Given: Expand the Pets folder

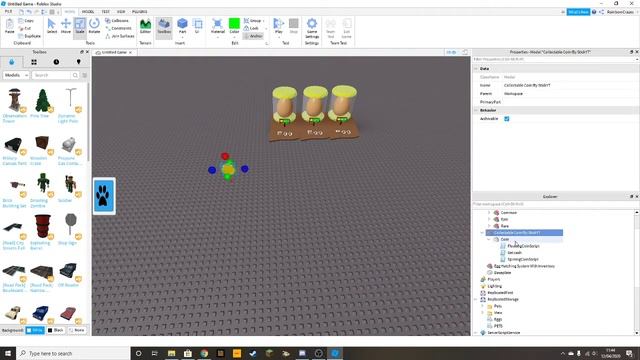Looking at the screenshot, I should [x=482, y=306].
